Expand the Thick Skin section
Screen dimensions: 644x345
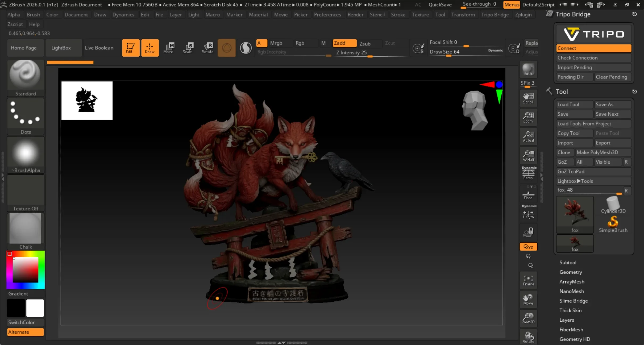570,310
